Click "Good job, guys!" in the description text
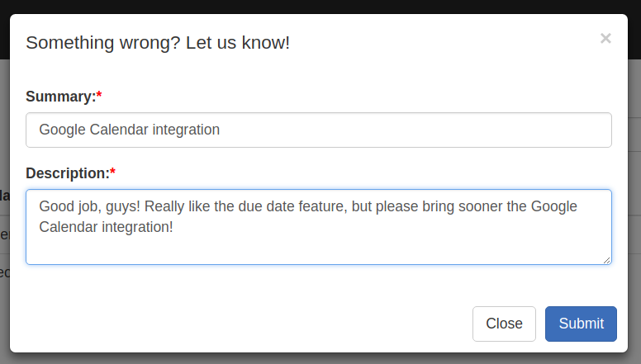Screen dimensions: 641x364 click(89, 206)
